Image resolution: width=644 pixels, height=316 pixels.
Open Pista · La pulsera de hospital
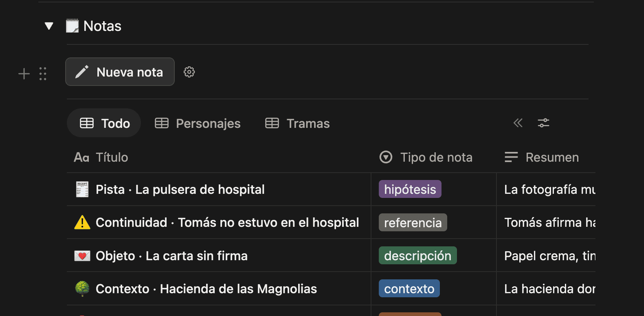click(x=180, y=190)
